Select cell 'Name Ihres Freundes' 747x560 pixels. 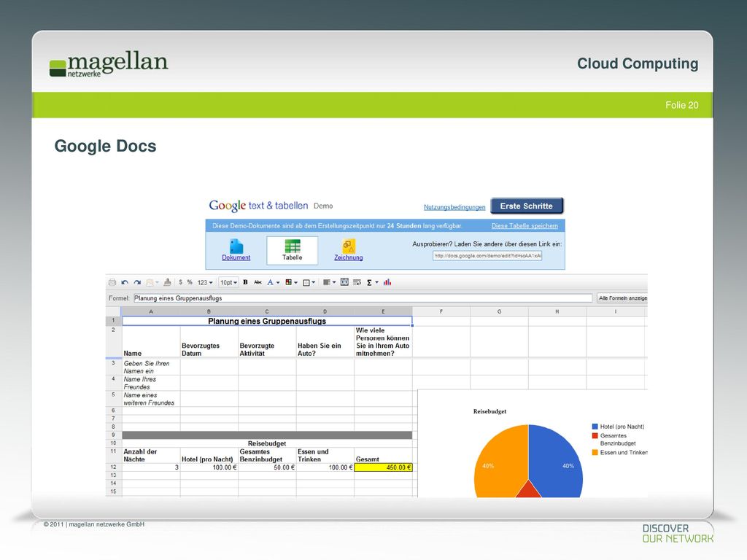point(151,383)
